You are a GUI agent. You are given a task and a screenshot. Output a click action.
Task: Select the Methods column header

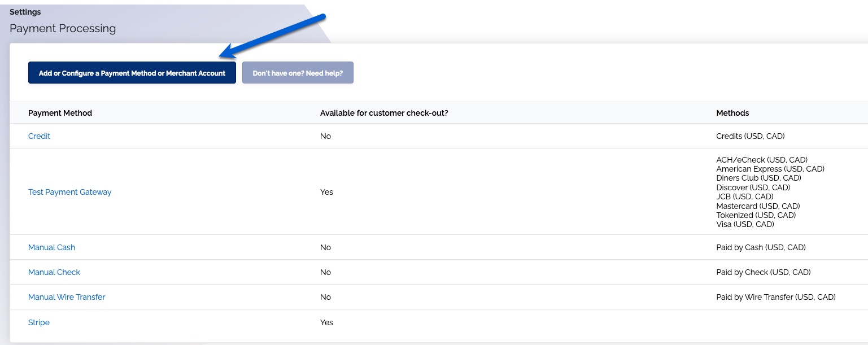point(732,113)
